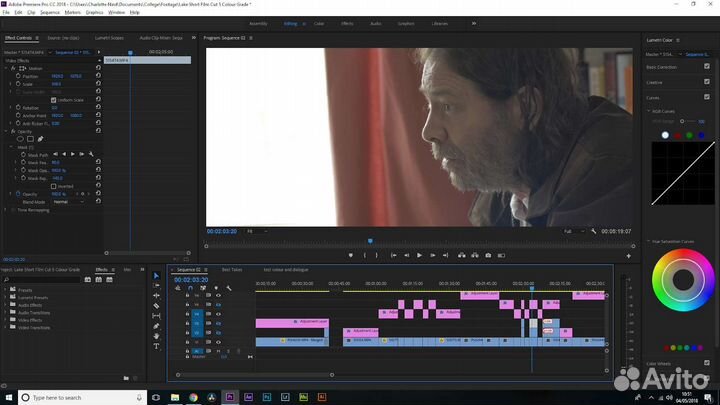This screenshot has width=720, height=405.
Task: Open the Blend Mode dropdown
Action: click(69, 202)
